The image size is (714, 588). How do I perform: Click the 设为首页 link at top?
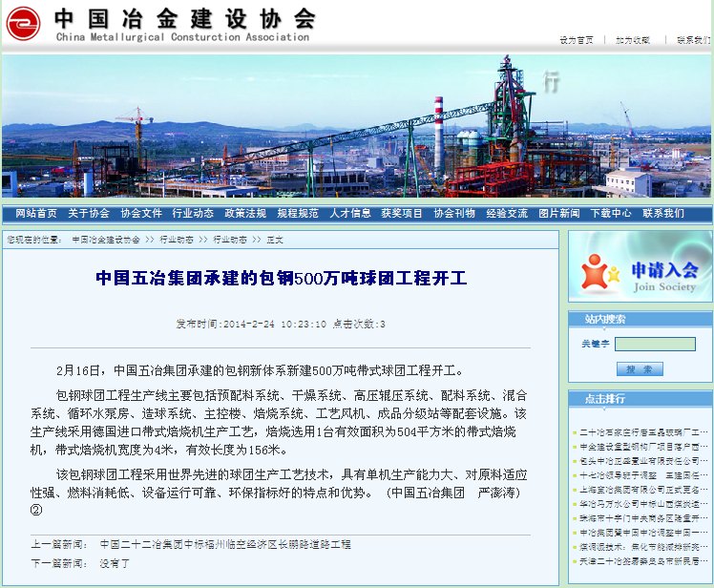coord(576,40)
